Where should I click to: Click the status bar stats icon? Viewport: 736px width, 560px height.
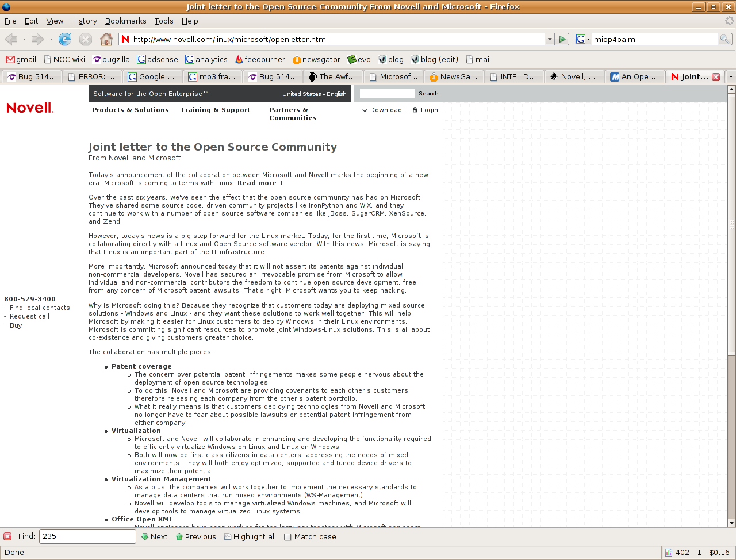click(669, 553)
